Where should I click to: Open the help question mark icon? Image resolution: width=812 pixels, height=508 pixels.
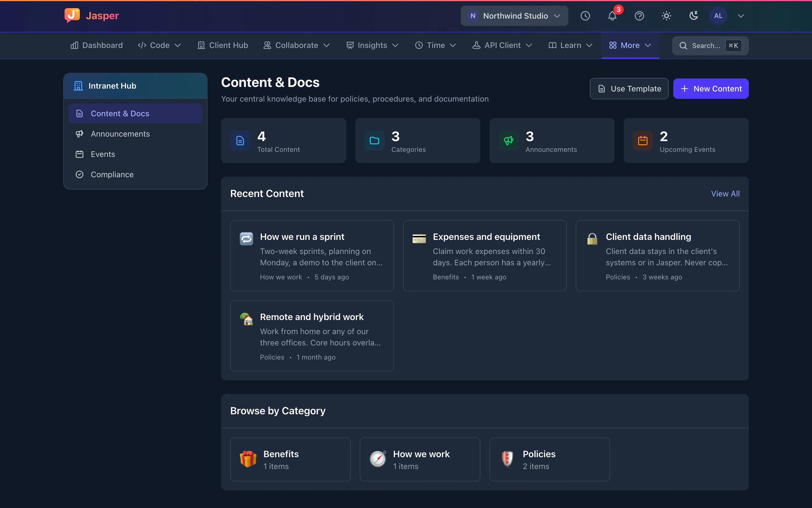(639, 16)
